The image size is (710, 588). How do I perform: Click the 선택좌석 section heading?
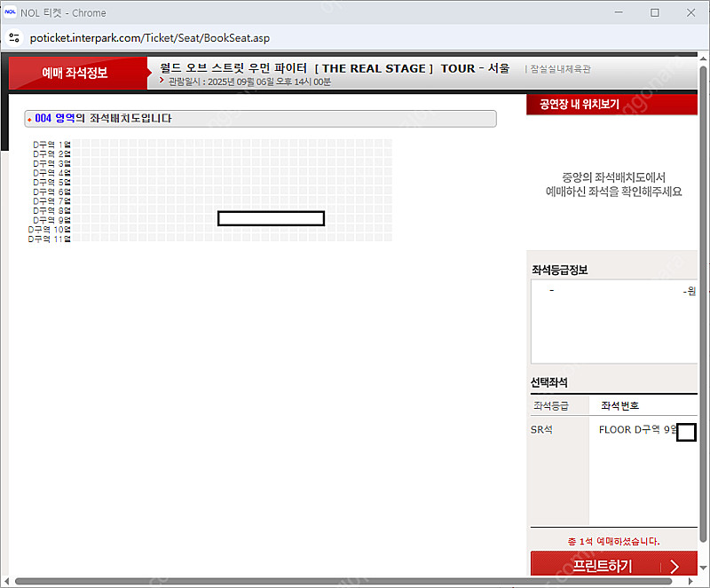(548, 382)
